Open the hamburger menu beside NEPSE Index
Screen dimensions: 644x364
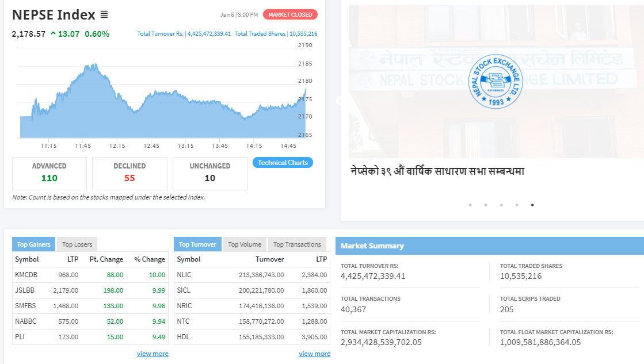tap(104, 15)
